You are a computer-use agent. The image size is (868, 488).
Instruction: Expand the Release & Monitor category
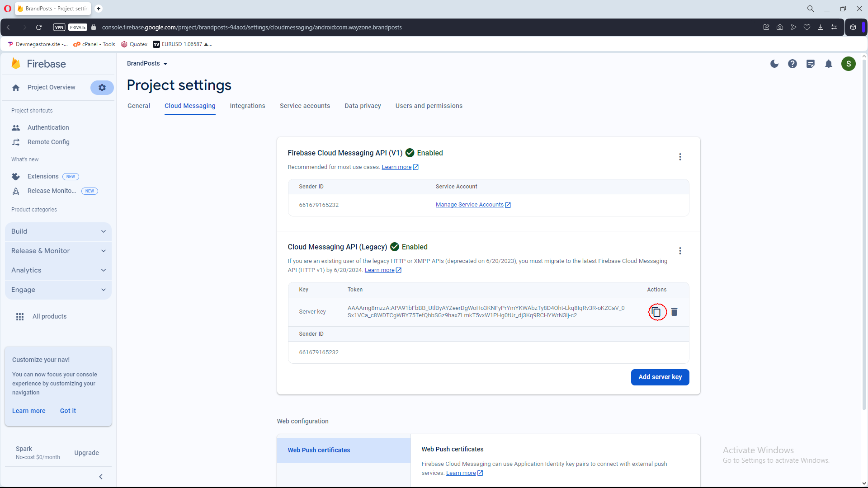pos(58,251)
